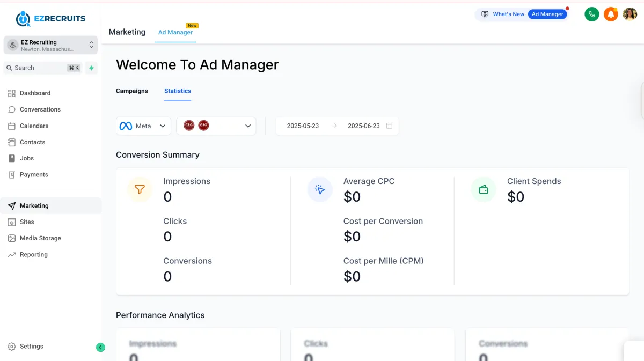Open the user profile avatar
644x361 pixels.
coord(630,14)
